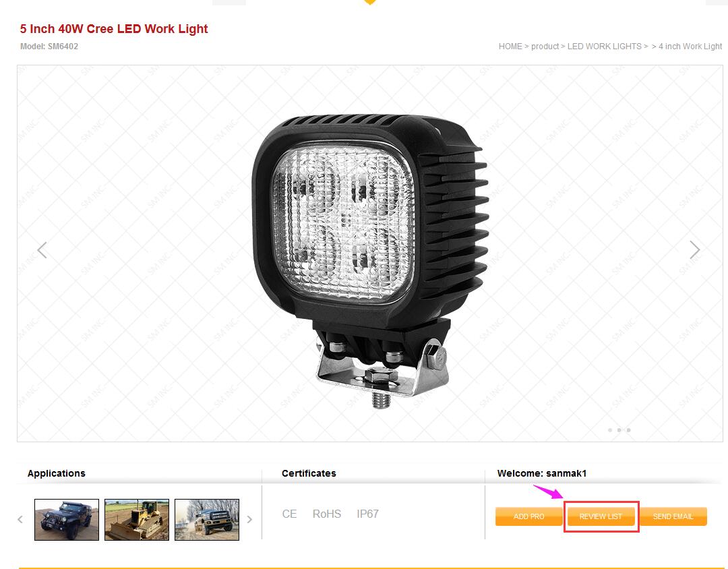Navigate to LED WORK LIGHTS breadcrumb

[x=604, y=47]
